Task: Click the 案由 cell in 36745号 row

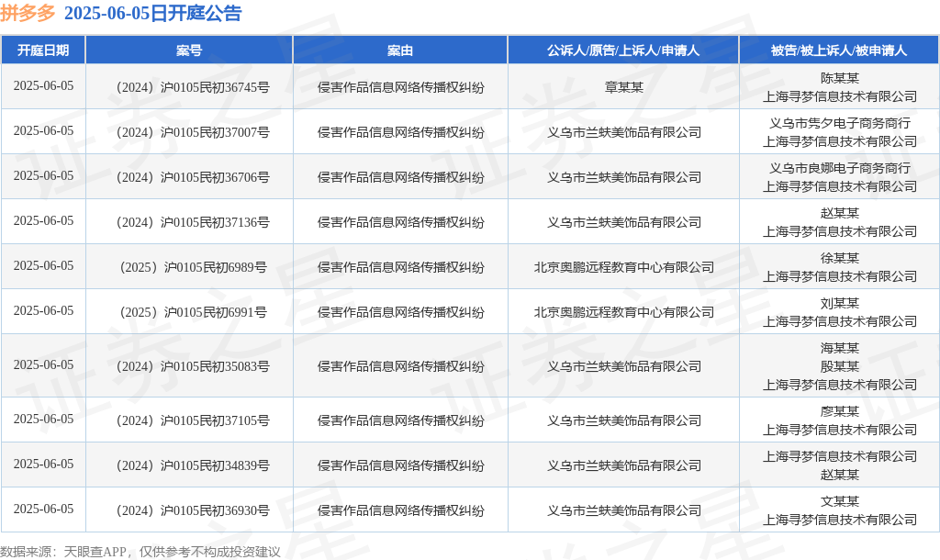Action: pos(400,87)
